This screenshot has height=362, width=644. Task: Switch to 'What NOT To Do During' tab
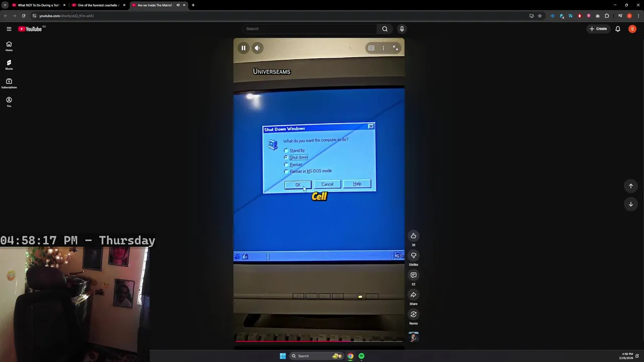[38, 5]
